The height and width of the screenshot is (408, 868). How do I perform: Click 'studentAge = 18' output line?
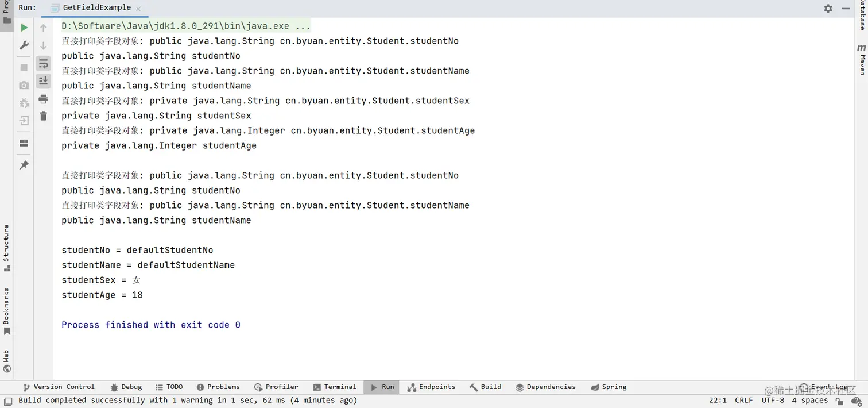tap(102, 295)
